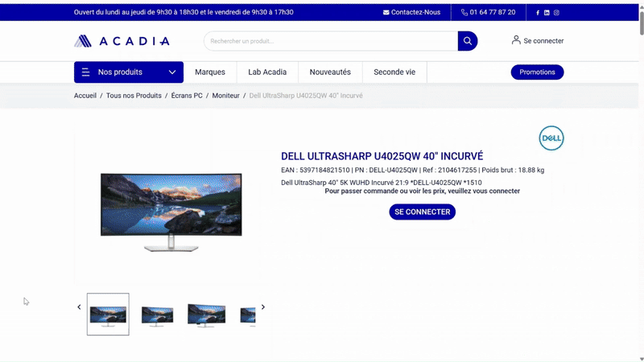This screenshot has height=362, width=644.
Task: Open the Instagram social icon
Action: point(556,13)
